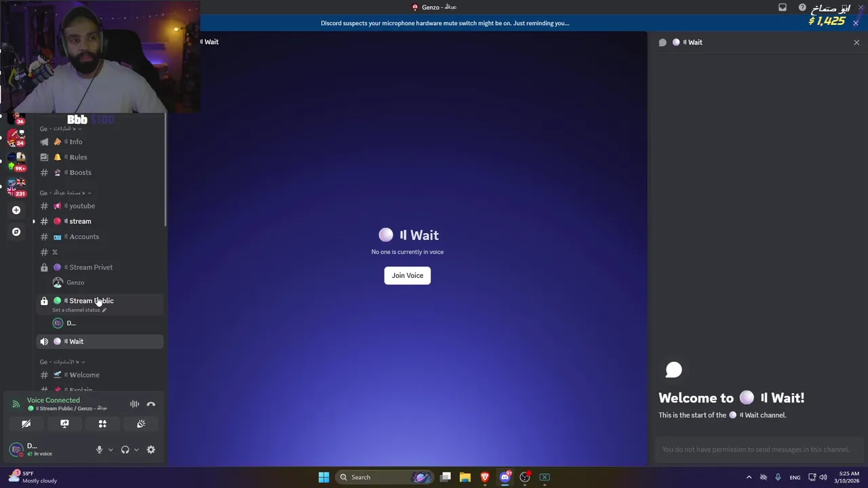Start an activity with the shapes icon
The height and width of the screenshot is (488, 868).
click(x=102, y=424)
